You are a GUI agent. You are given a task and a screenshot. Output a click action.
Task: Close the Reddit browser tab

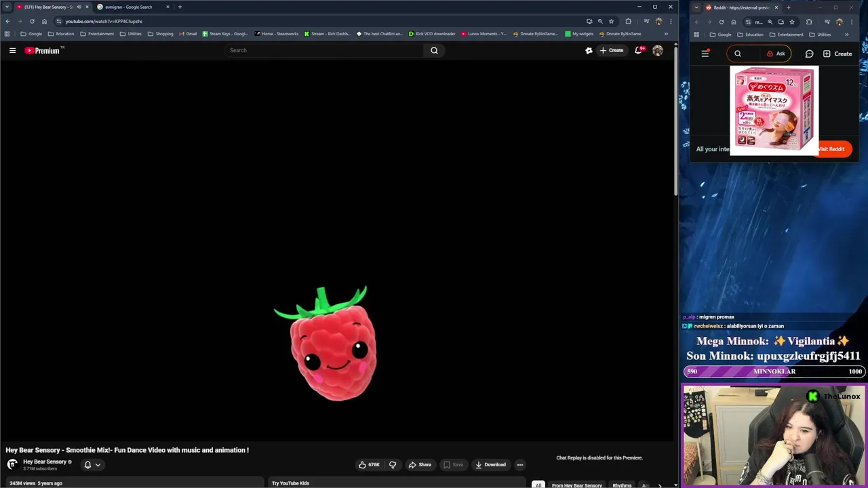(x=776, y=7)
